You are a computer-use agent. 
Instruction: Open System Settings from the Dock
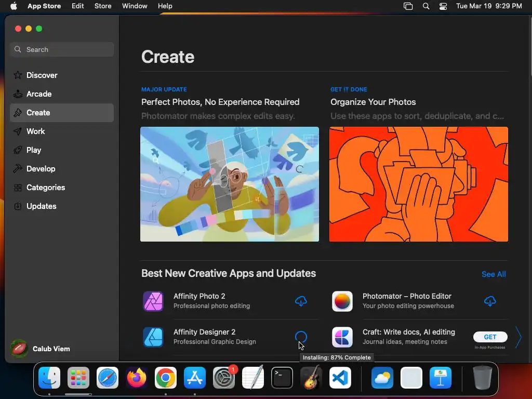224,378
